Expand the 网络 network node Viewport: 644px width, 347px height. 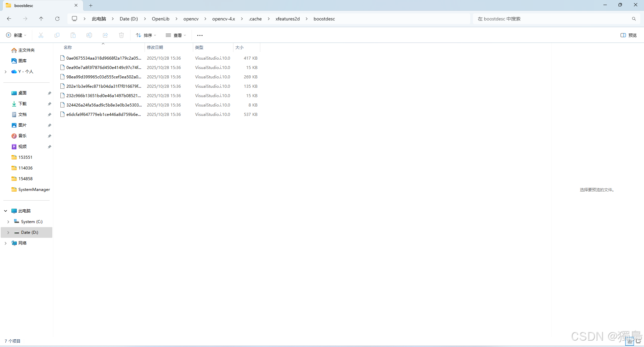pos(5,243)
